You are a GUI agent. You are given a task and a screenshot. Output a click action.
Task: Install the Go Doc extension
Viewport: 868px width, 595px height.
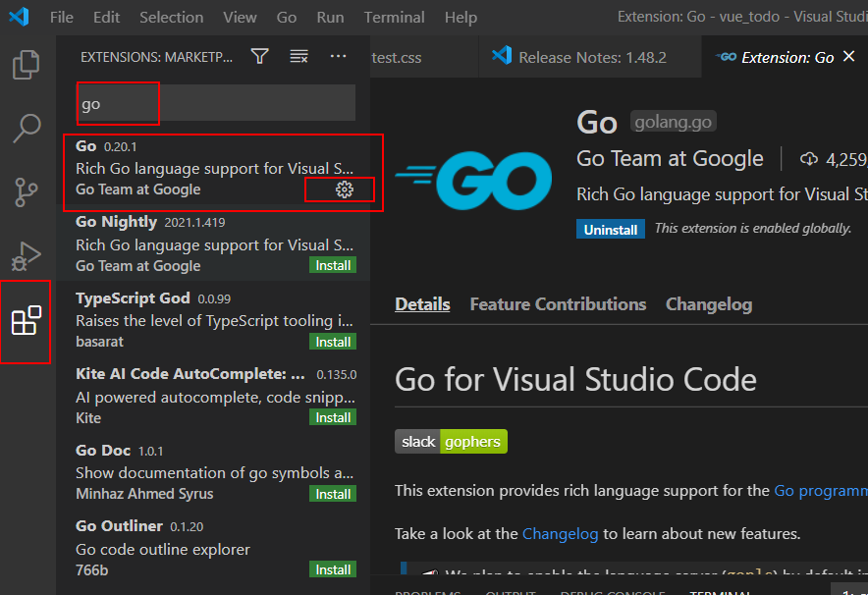tap(333, 494)
